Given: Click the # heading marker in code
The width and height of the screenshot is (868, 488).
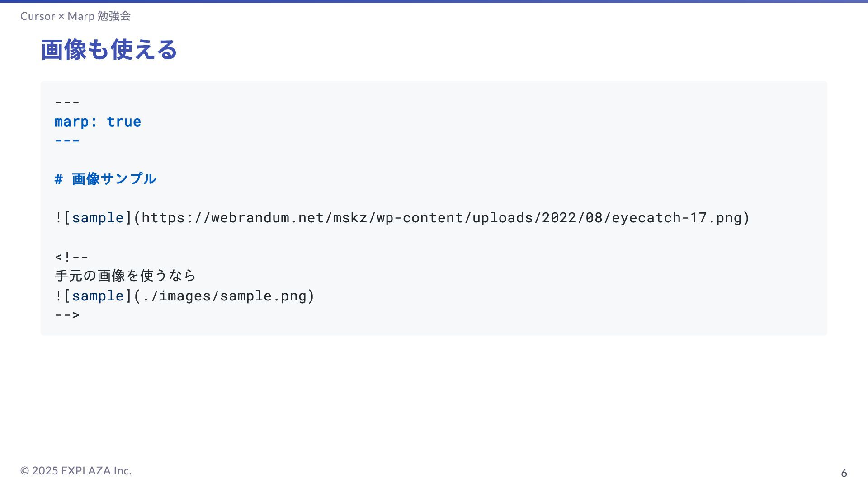Looking at the screenshot, I should tap(58, 179).
